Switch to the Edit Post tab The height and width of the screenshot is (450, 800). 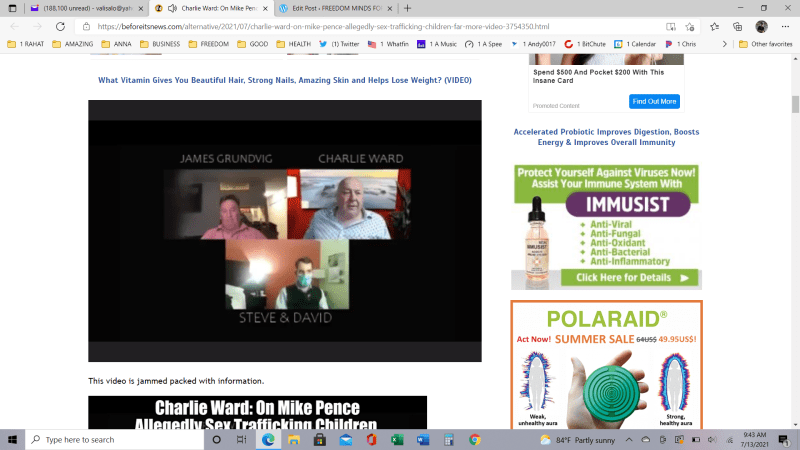pyautogui.click(x=330, y=8)
